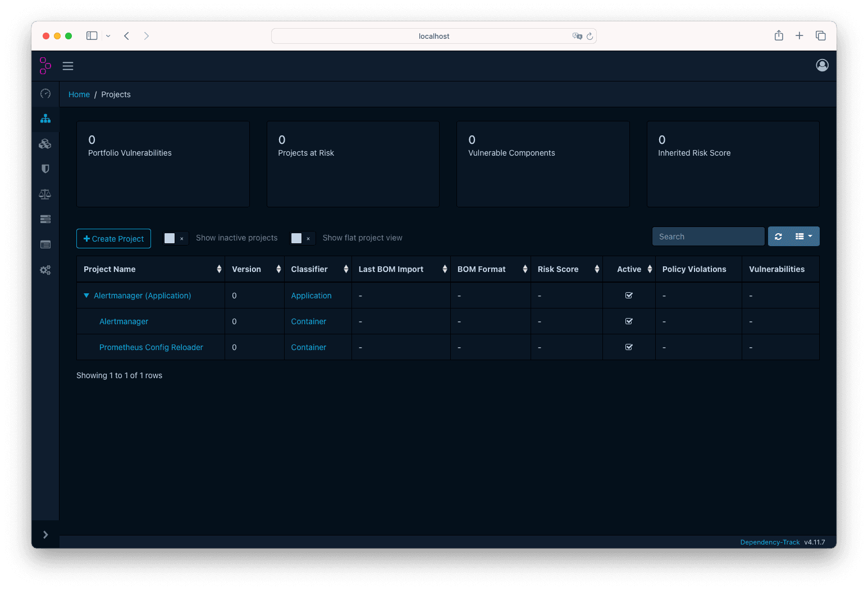This screenshot has height=590, width=868.
Task: Expand the sidebar with the bottom chevron
Action: click(x=45, y=534)
